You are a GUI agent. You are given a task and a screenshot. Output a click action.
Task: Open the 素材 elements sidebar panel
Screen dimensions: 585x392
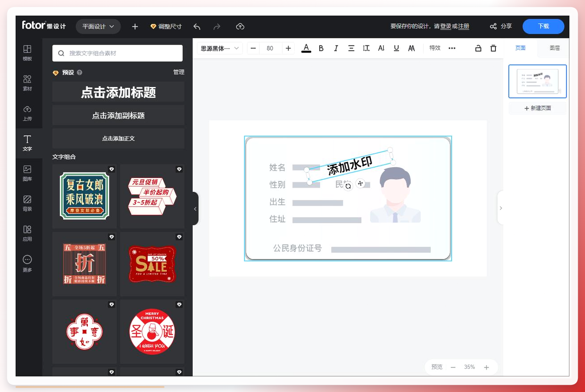[x=27, y=83]
